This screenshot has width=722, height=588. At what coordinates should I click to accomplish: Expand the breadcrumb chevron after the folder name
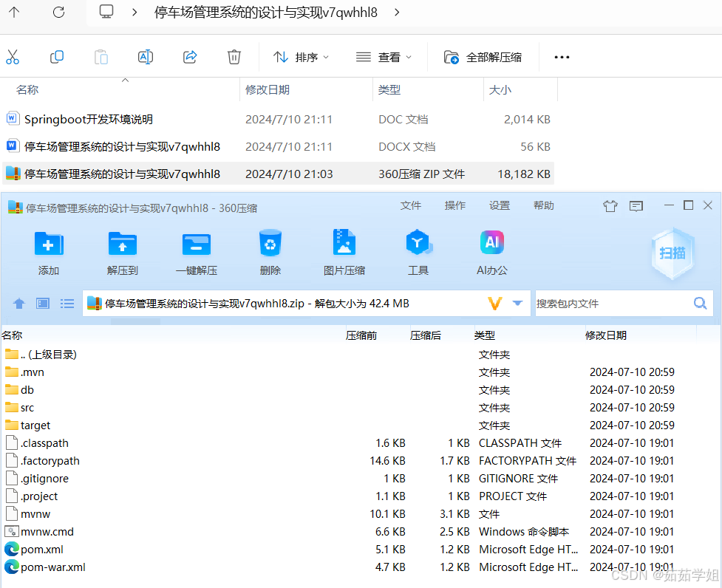tap(397, 13)
